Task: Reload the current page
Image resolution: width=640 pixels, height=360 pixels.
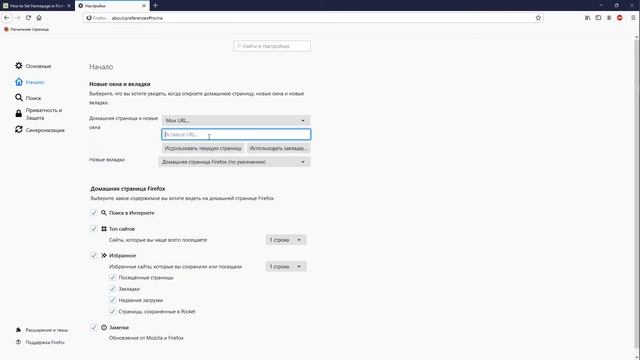Action: (x=28, y=18)
